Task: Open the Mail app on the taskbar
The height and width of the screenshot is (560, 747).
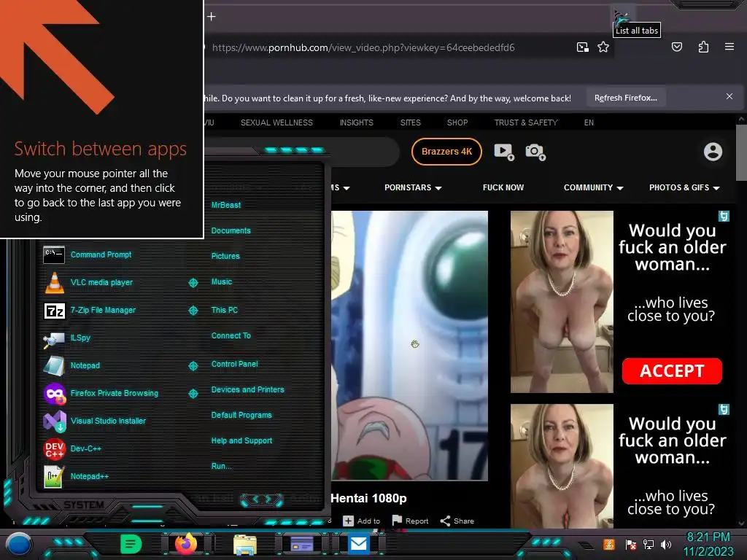Action: pyautogui.click(x=358, y=544)
